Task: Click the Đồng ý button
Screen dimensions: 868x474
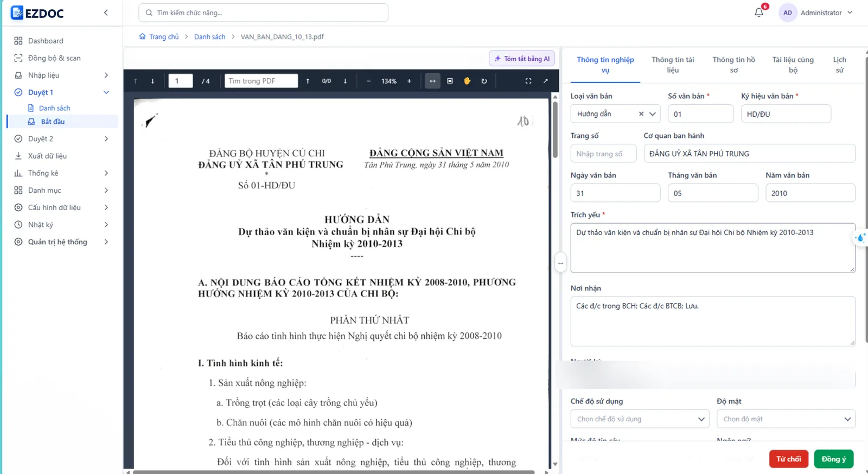Action: click(834, 459)
